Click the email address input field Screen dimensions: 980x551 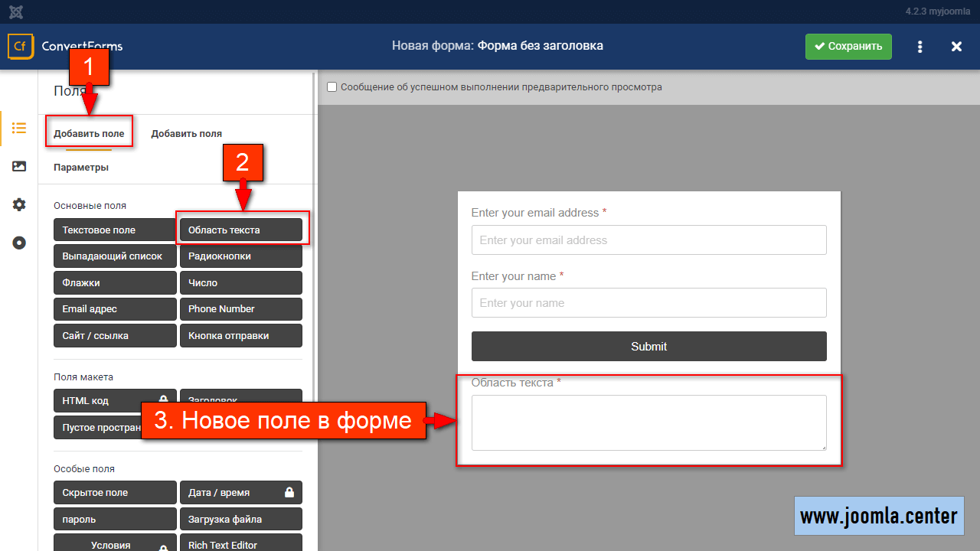pos(648,240)
